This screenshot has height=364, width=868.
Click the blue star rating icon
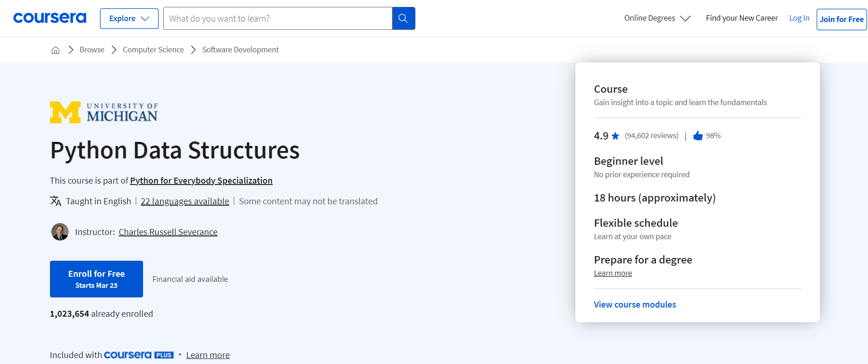615,136
